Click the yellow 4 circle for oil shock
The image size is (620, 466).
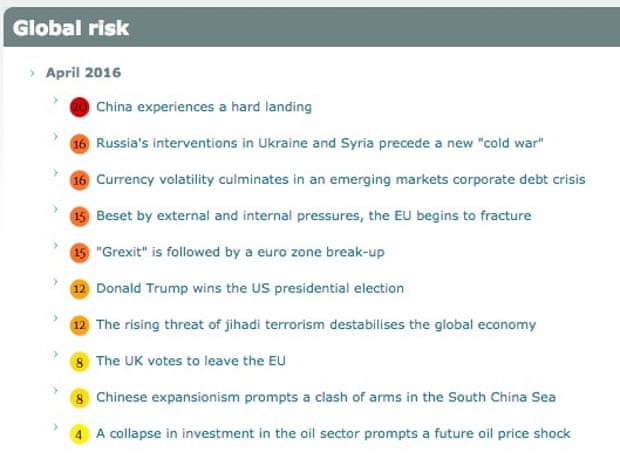80,434
